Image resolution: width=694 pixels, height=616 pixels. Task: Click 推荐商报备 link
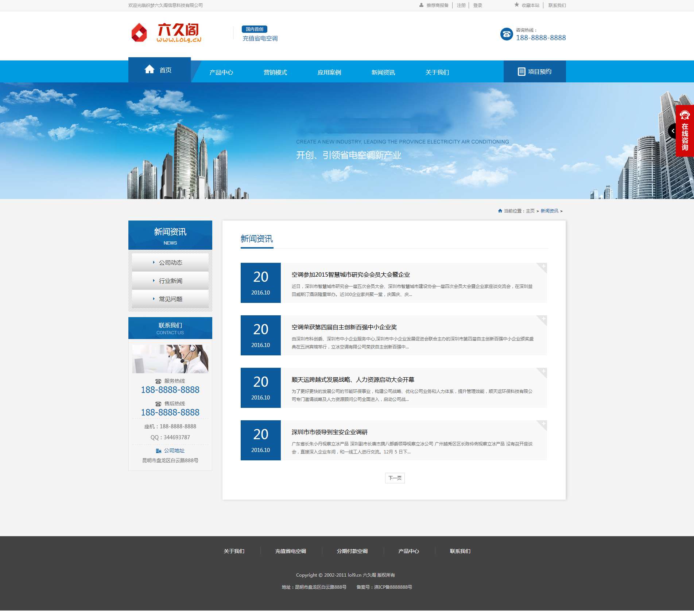tap(437, 5)
